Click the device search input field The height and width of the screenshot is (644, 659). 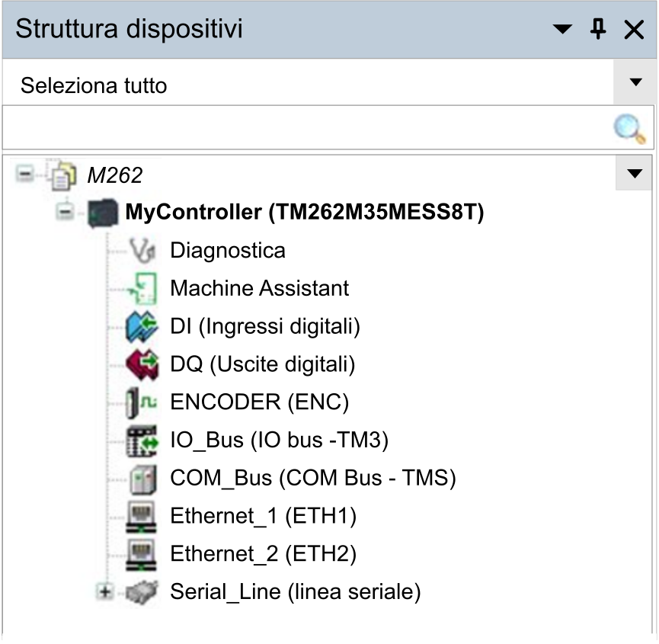(305, 129)
